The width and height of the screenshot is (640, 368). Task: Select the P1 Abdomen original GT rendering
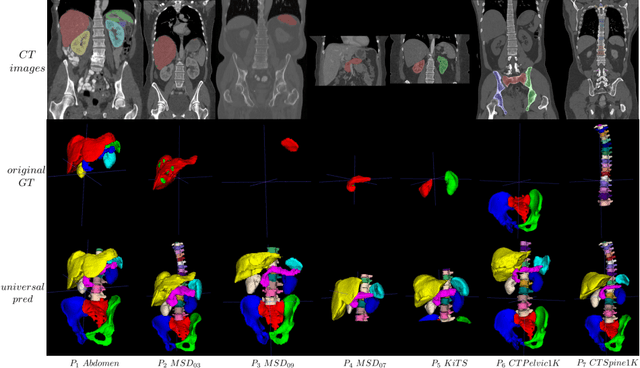(x=93, y=155)
